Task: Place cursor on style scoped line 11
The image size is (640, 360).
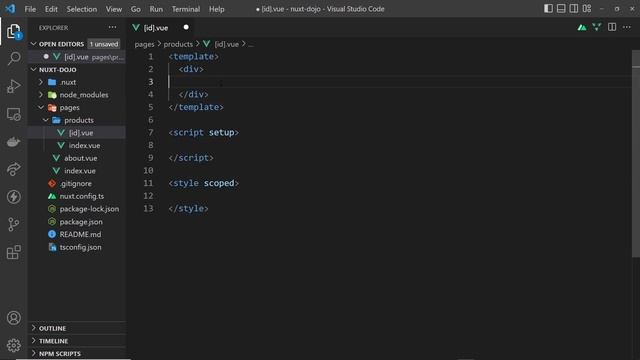Action: [x=204, y=183]
